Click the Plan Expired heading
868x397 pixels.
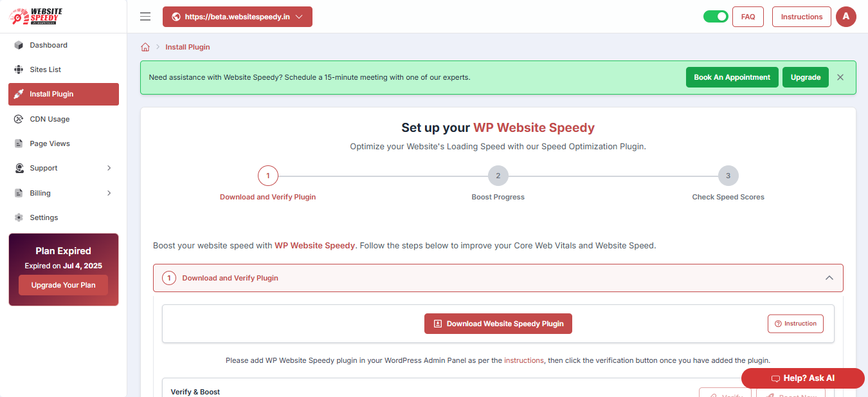click(x=63, y=251)
